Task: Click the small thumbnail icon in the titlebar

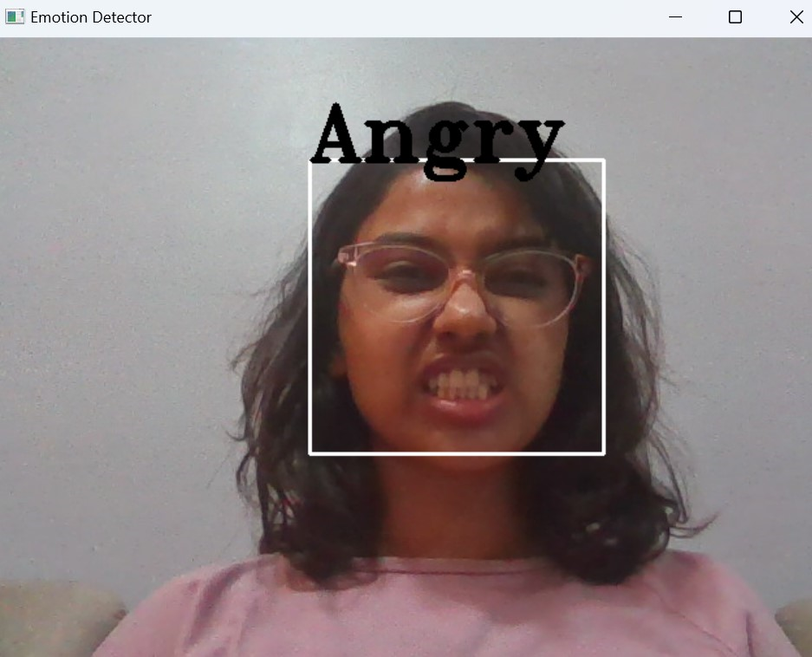Action: point(14,16)
